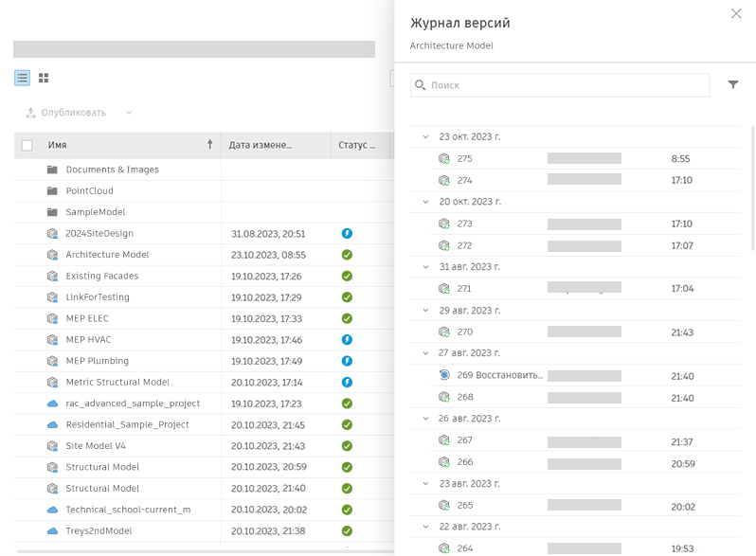Switch to list view icon
This screenshot has height=556, width=756.
(x=22, y=78)
